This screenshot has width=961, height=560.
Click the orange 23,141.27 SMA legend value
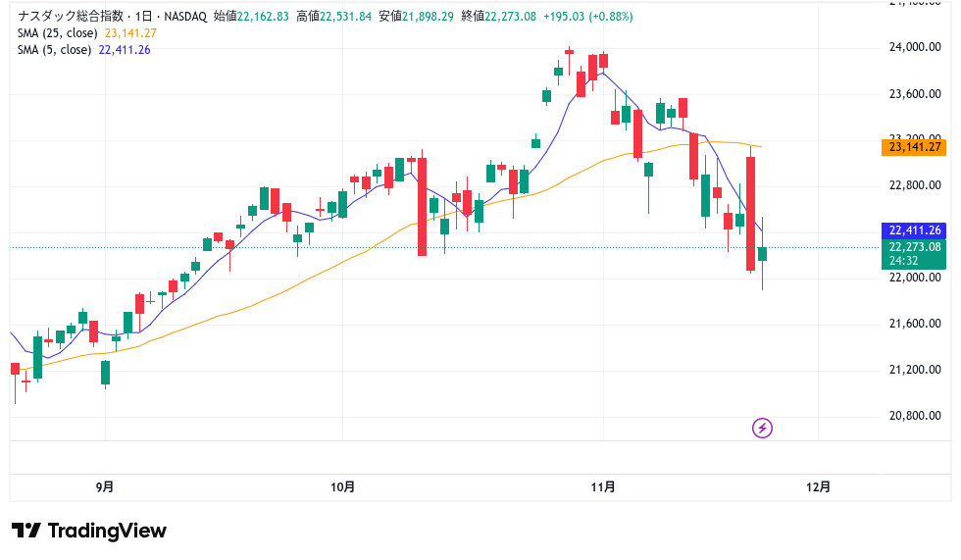130,33
